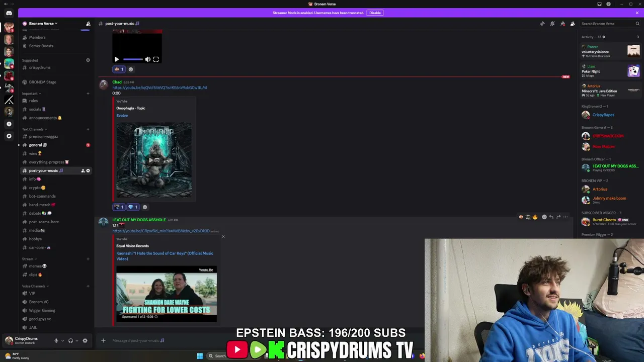Viewport: 644px width, 362px height.
Task: Open the weather widget on taskbar
Action: tap(17, 356)
